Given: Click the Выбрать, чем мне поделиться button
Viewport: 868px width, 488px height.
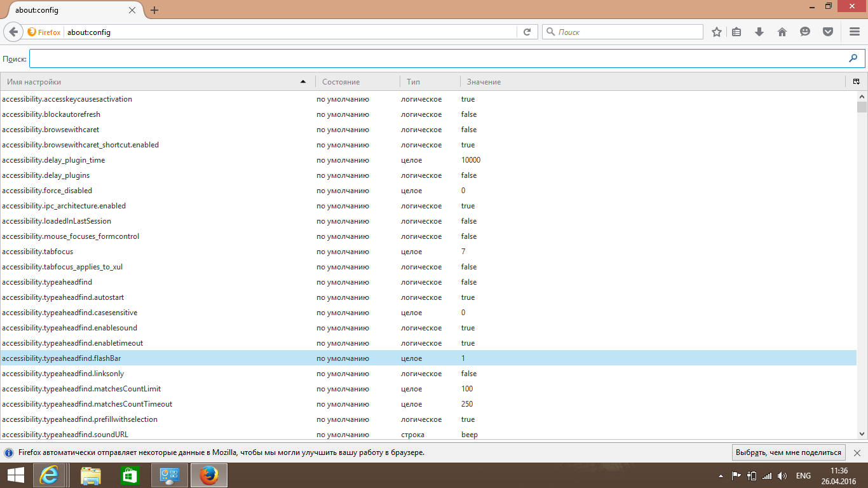Looking at the screenshot, I should 788,452.
